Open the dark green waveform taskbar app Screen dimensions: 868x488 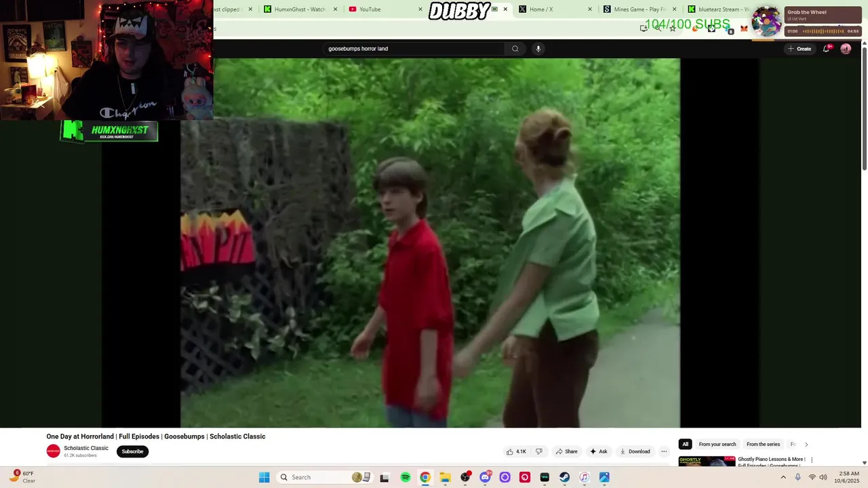(x=545, y=477)
